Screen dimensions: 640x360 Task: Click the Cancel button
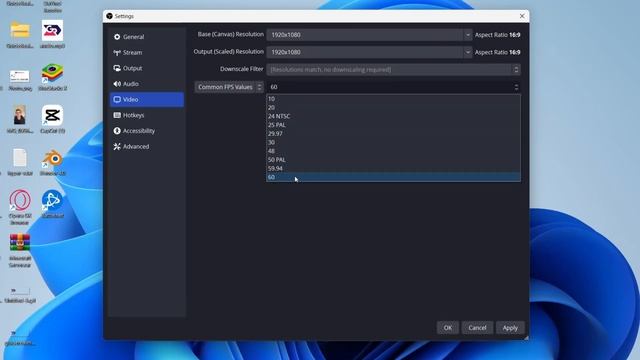[x=477, y=328]
